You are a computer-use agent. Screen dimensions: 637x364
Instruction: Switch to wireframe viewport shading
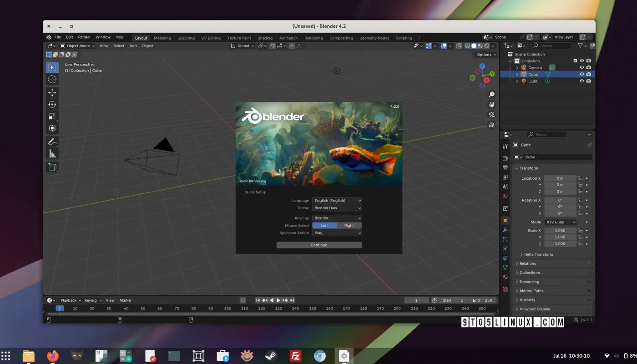click(467, 46)
